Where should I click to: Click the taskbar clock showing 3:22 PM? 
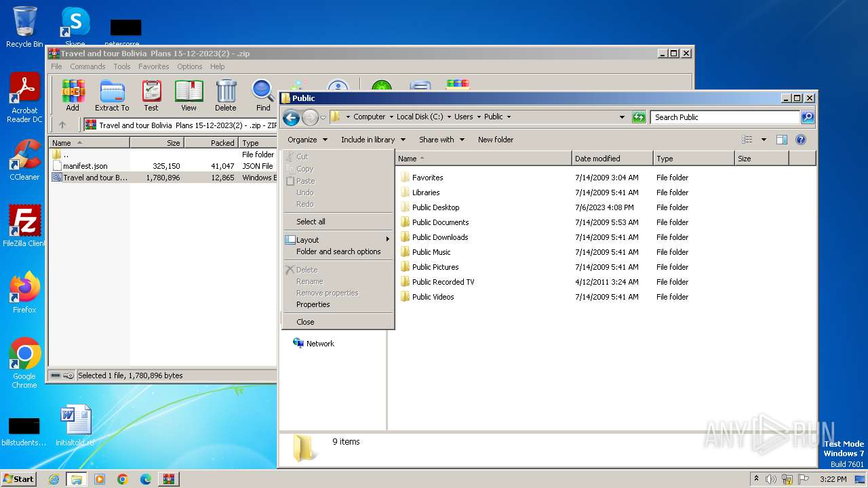click(833, 479)
